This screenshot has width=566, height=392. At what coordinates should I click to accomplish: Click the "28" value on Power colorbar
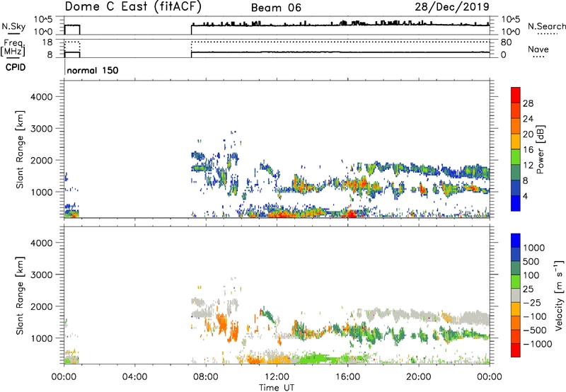coord(528,103)
